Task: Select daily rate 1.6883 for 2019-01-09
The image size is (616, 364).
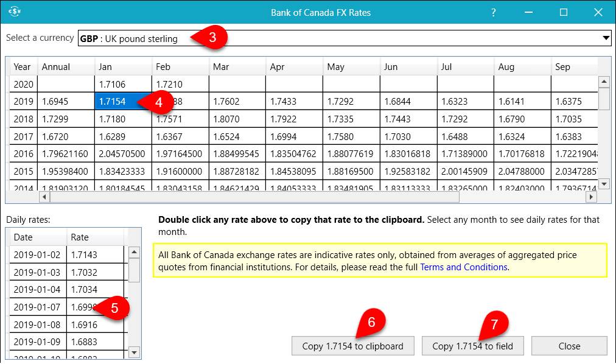Action: 96,341
